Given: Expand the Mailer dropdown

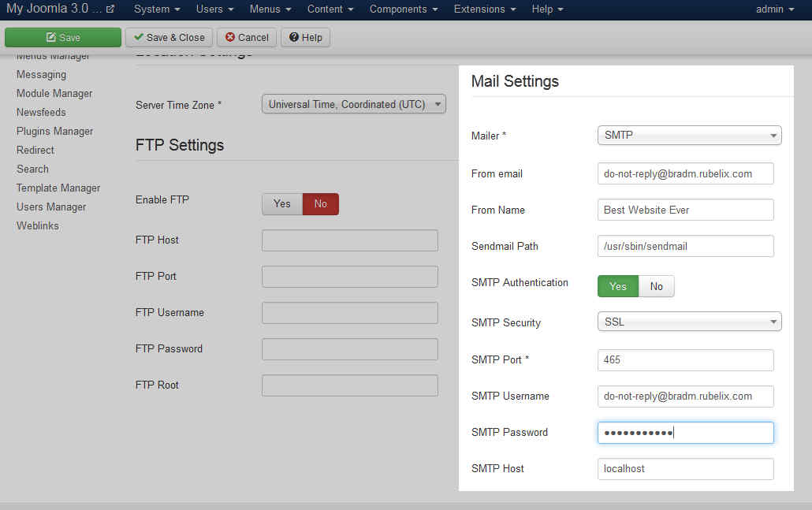Looking at the screenshot, I should (689, 136).
